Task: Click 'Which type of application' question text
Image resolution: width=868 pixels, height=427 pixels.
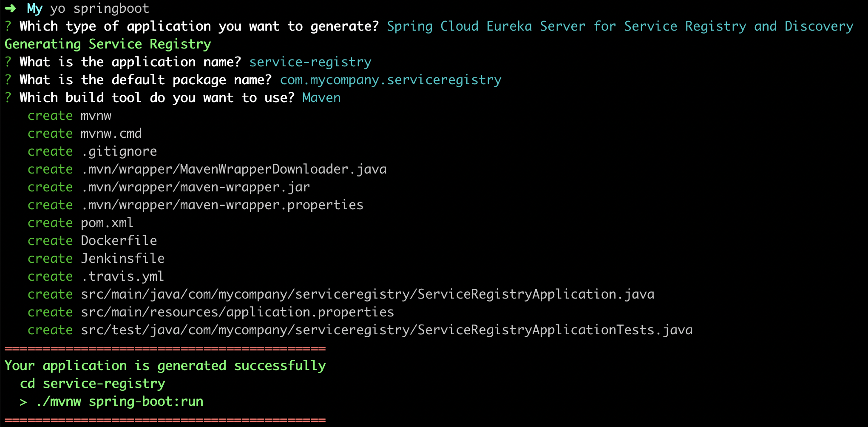Action: 199,26
